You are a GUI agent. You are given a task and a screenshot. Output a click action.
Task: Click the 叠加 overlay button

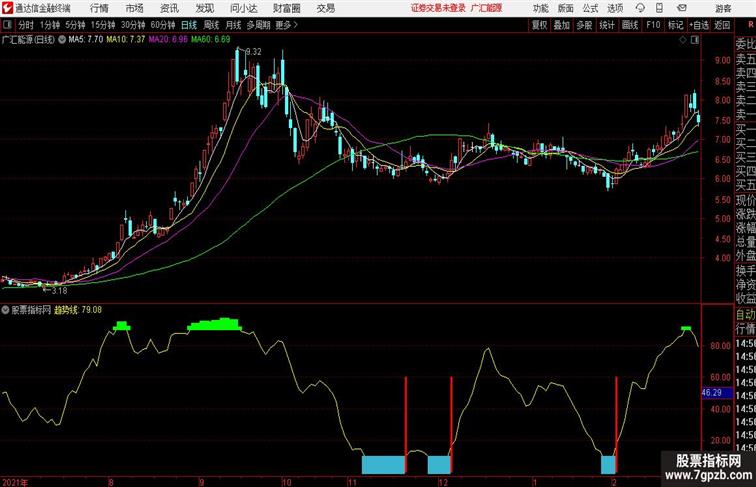pos(562,25)
